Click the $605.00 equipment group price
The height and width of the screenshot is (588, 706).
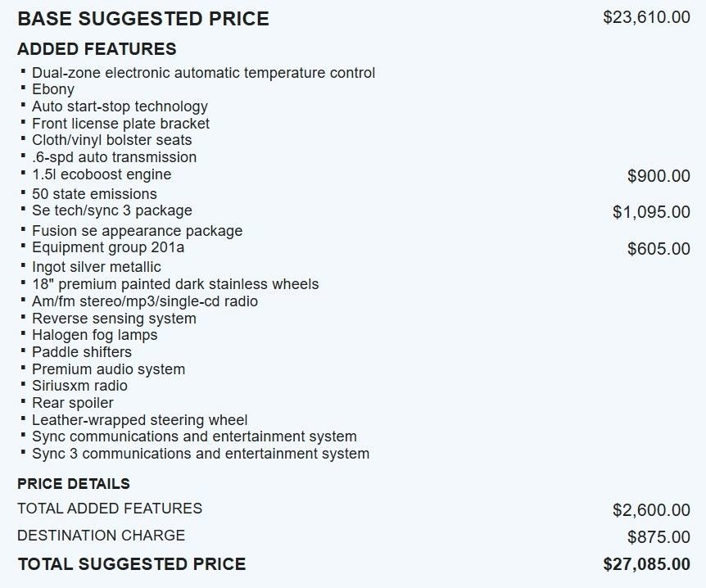[x=658, y=249]
